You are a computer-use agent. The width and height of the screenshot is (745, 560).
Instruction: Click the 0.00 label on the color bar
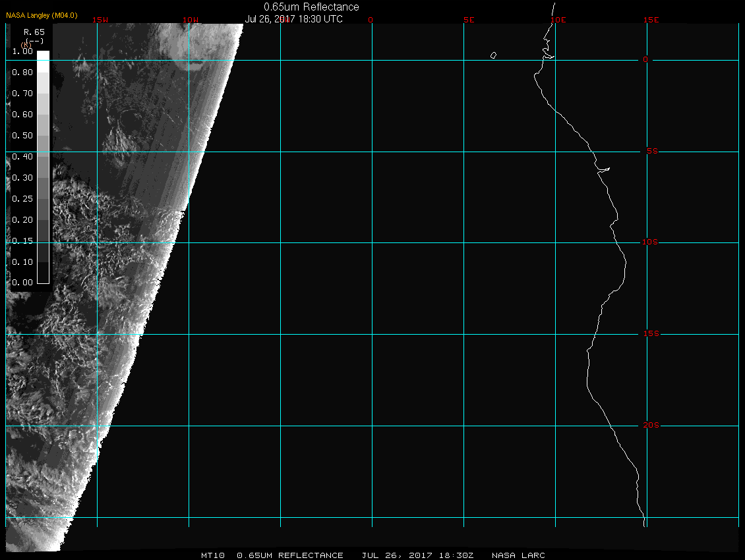coord(22,283)
